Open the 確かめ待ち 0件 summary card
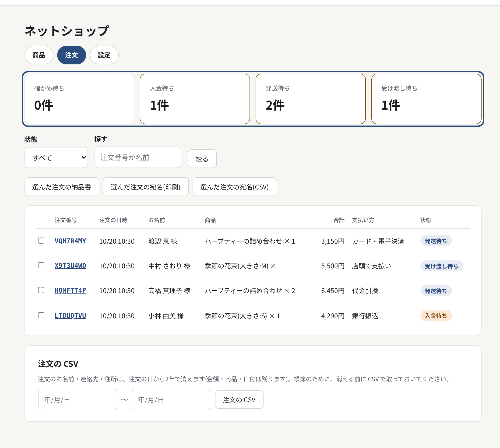Viewport: 500px width, 448px height. (79, 99)
